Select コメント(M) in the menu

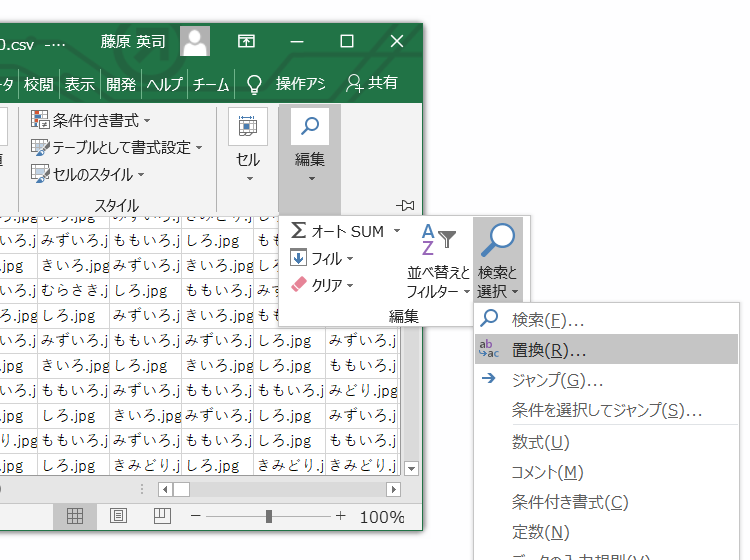click(607, 472)
